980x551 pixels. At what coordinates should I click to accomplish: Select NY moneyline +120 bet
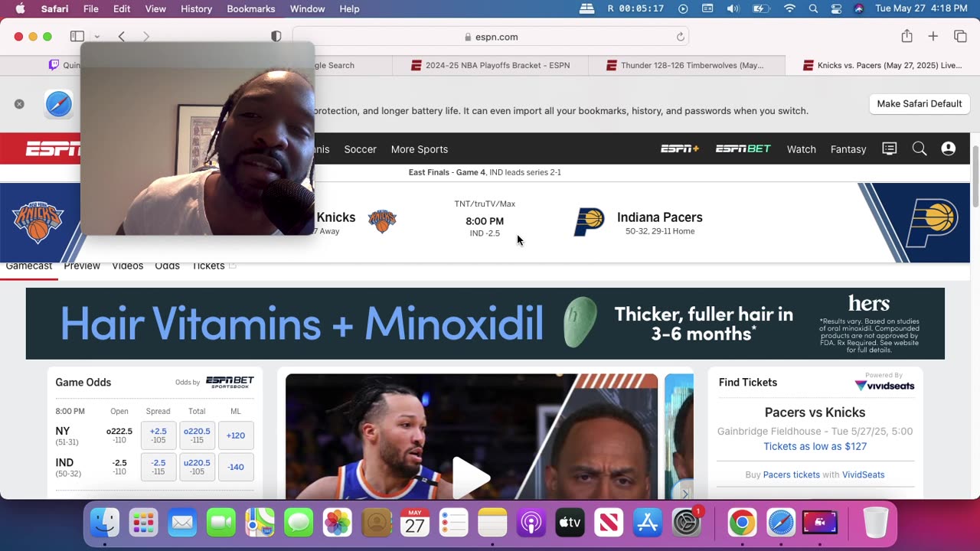[236, 435]
